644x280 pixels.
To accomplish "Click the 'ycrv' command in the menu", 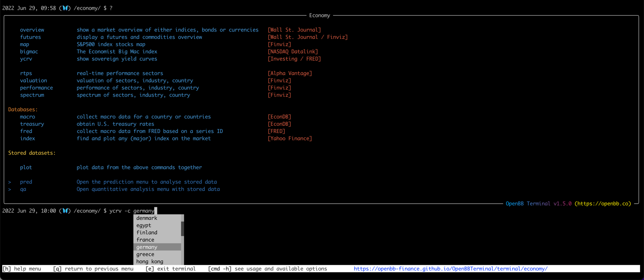I will 26,59.
